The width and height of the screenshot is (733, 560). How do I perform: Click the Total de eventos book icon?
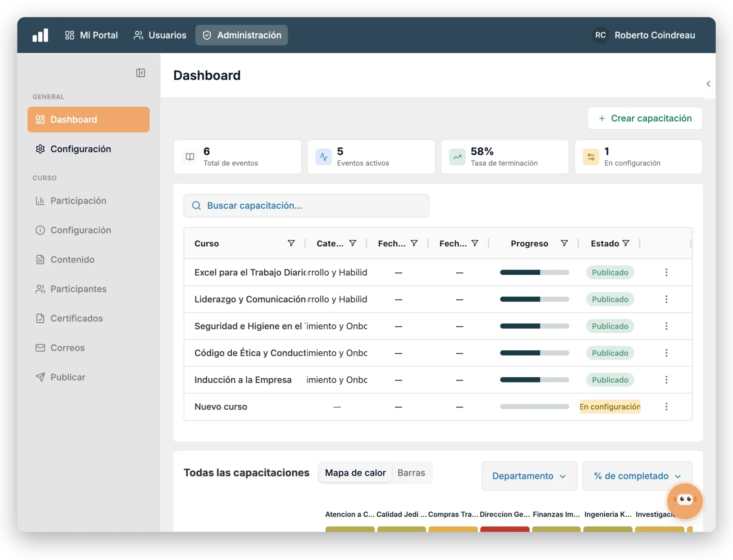[x=190, y=157]
